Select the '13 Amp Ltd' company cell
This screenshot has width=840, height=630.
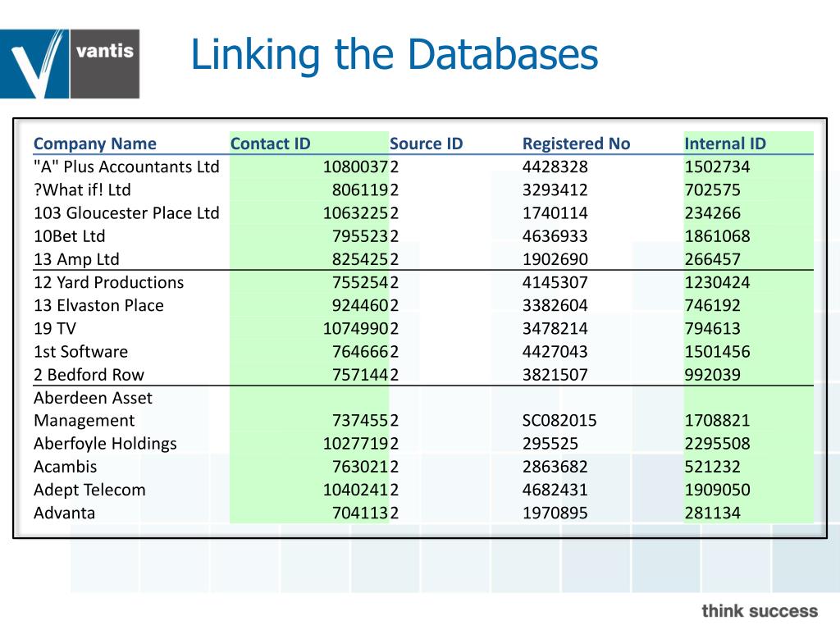(x=76, y=259)
